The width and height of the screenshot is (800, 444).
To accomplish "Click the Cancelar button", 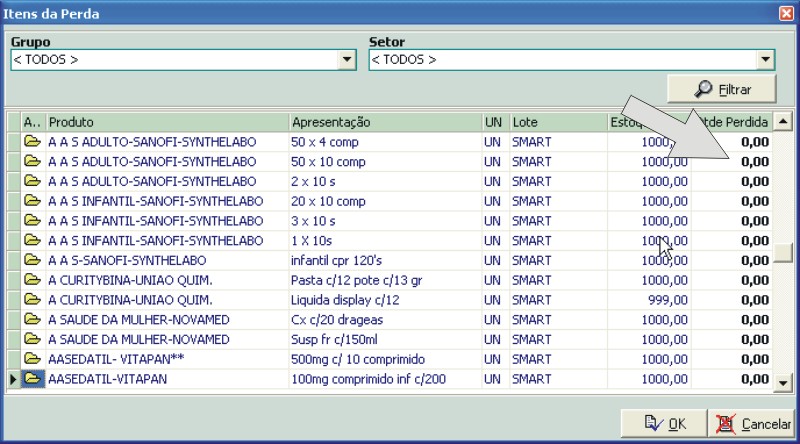I will [x=752, y=424].
